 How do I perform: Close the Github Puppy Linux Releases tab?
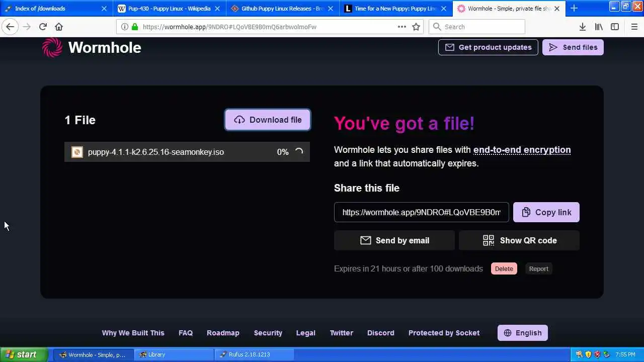tap(331, 9)
